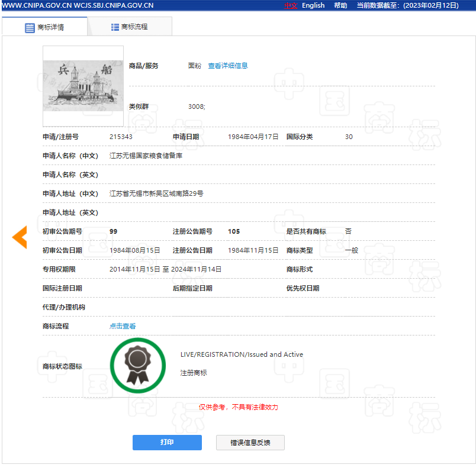Switch language to 中文

point(290,5)
